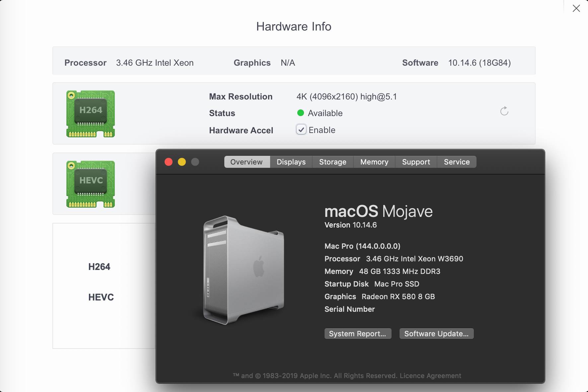Click the HEVC label in the lower table
The image size is (588, 392).
(x=101, y=297)
